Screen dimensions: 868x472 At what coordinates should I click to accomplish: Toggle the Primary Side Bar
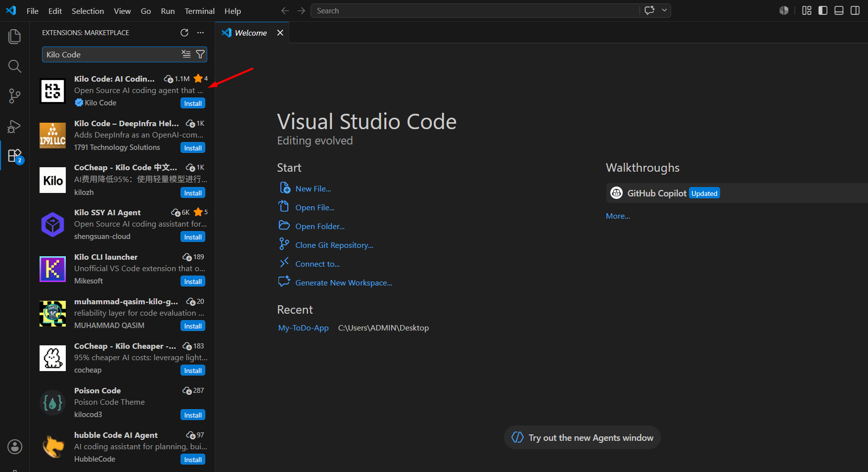tap(823, 10)
